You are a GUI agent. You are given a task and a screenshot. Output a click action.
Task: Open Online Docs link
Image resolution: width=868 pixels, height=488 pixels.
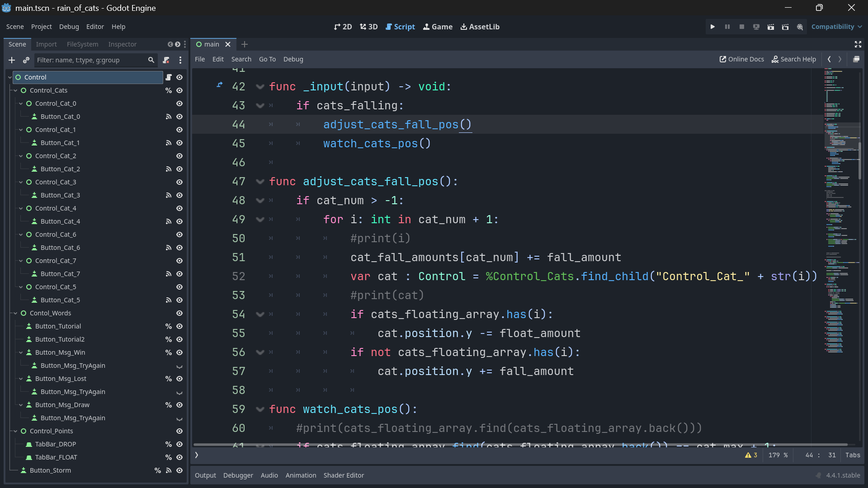[741, 59]
